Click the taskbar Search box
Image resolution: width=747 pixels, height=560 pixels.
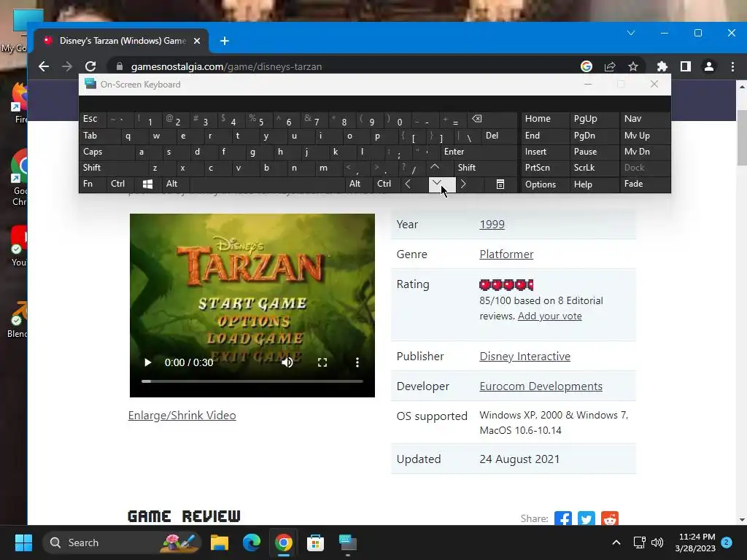pyautogui.click(x=123, y=542)
